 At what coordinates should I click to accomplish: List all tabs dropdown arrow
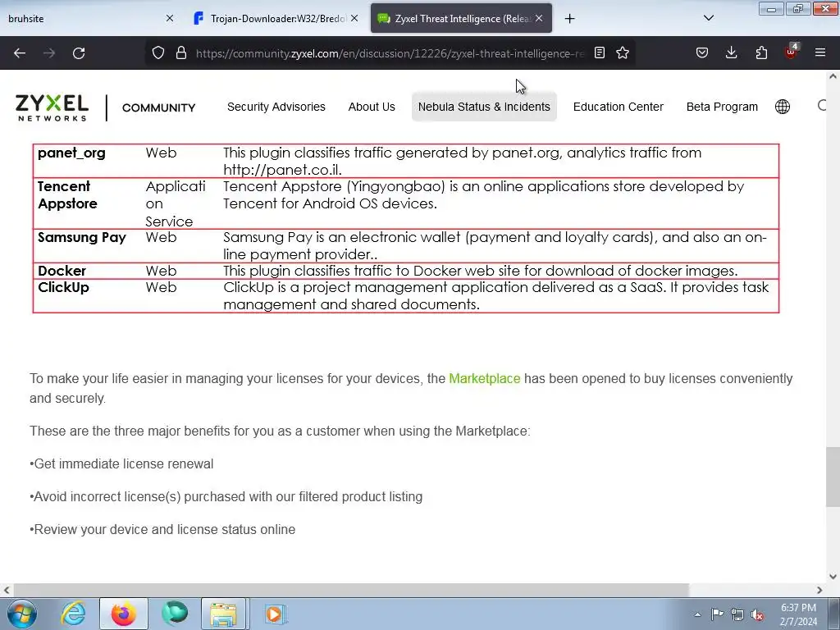(708, 18)
